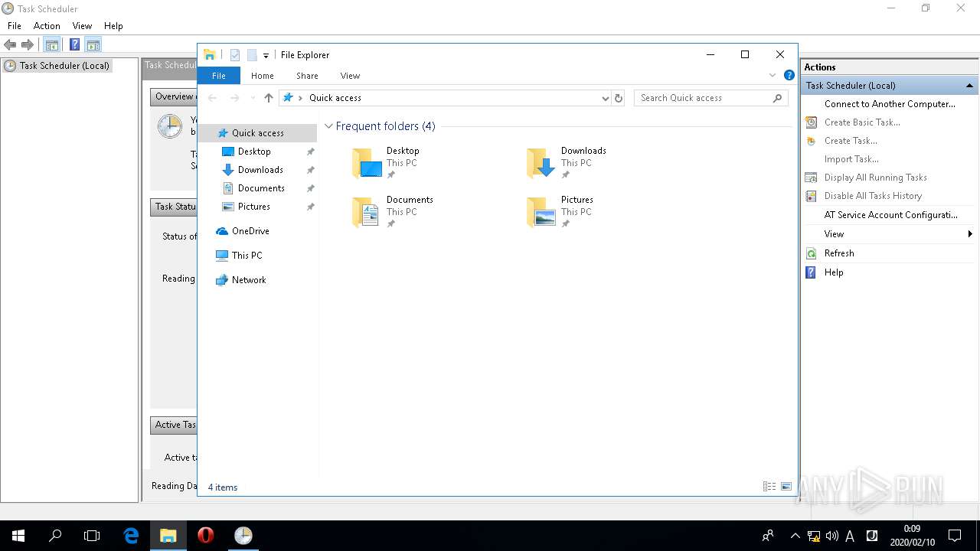Select Network in navigation pane

click(x=249, y=280)
